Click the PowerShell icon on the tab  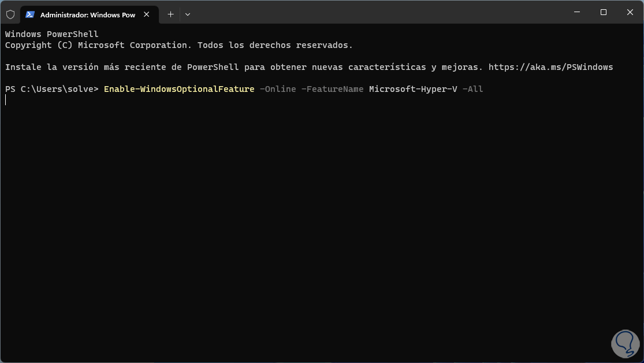[30, 14]
